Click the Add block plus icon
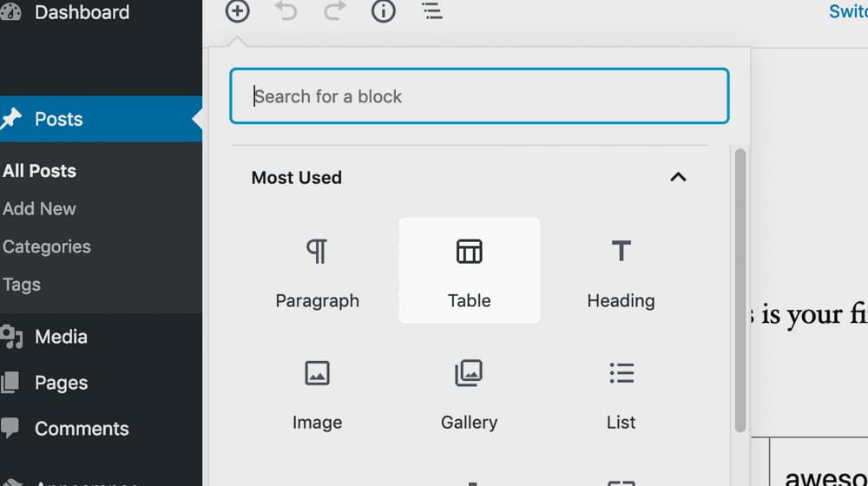The image size is (868, 486). pos(237,11)
